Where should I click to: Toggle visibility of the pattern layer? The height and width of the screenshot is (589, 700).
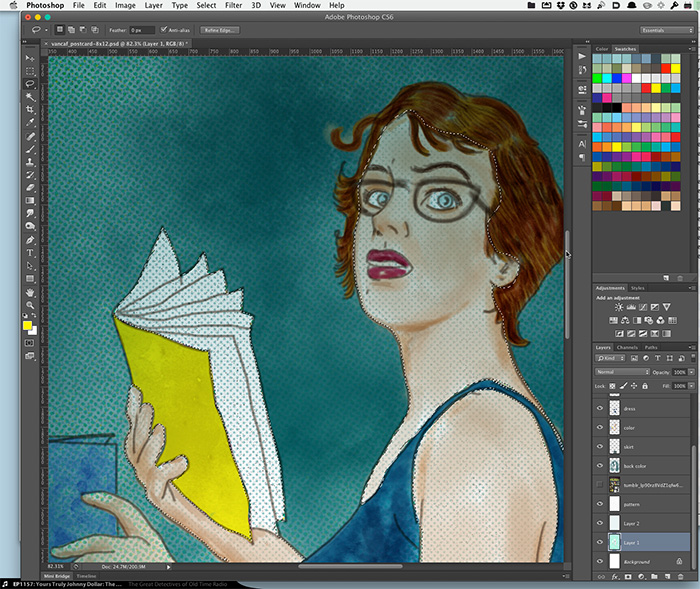(x=601, y=504)
